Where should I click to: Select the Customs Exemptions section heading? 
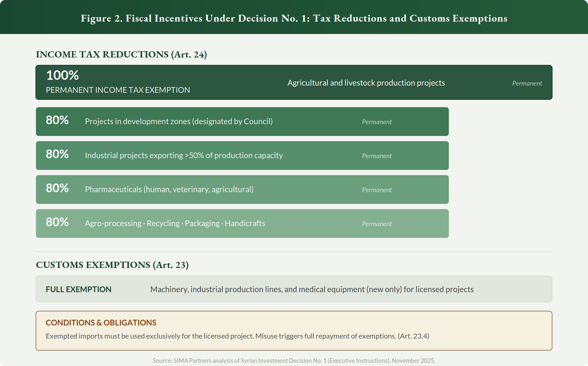click(112, 265)
